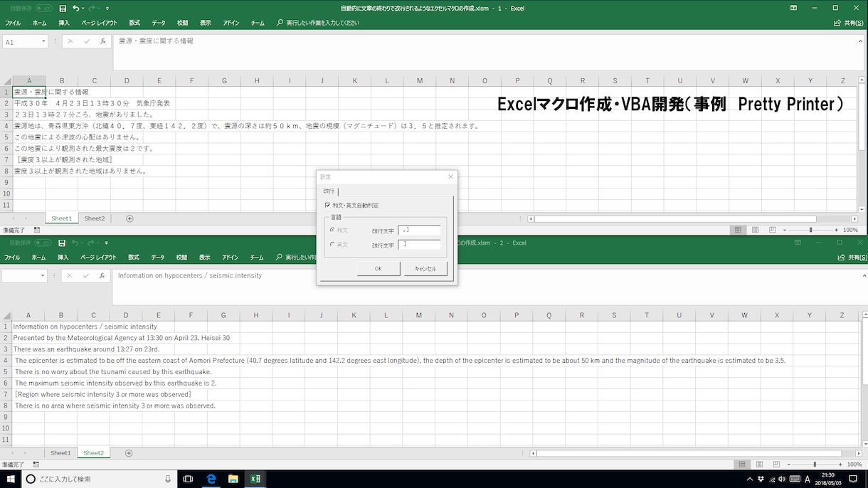Undo last action in top Excel window

coord(75,9)
